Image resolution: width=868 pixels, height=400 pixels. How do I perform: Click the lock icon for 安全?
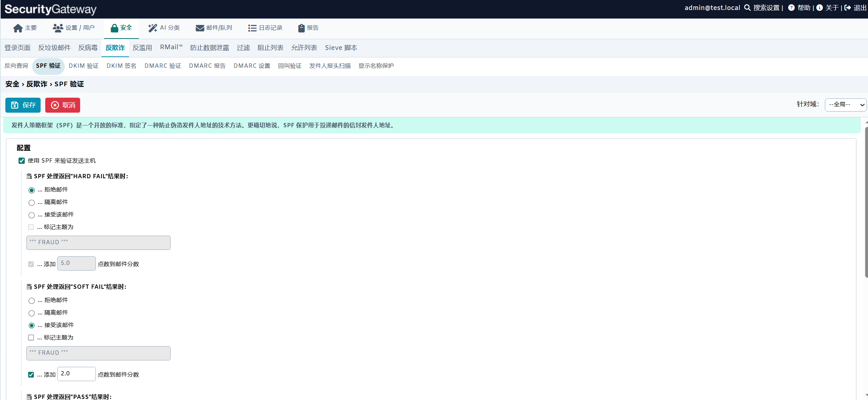tap(114, 28)
